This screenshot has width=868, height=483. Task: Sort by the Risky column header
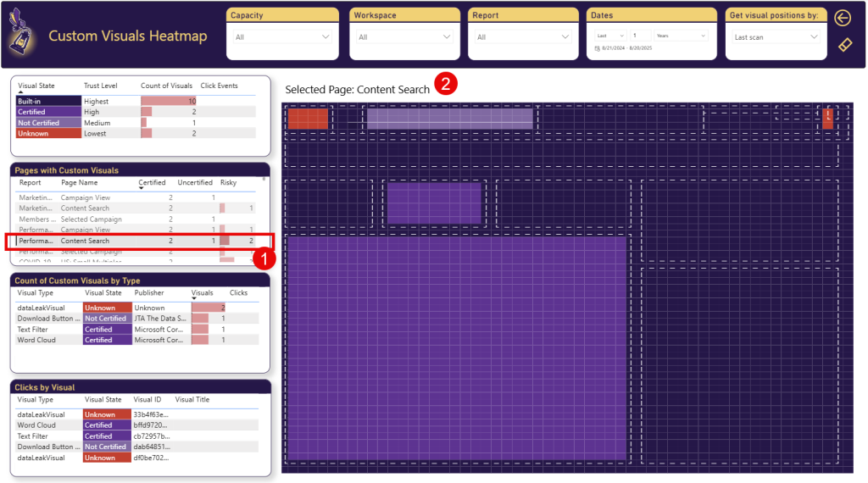pos(229,182)
